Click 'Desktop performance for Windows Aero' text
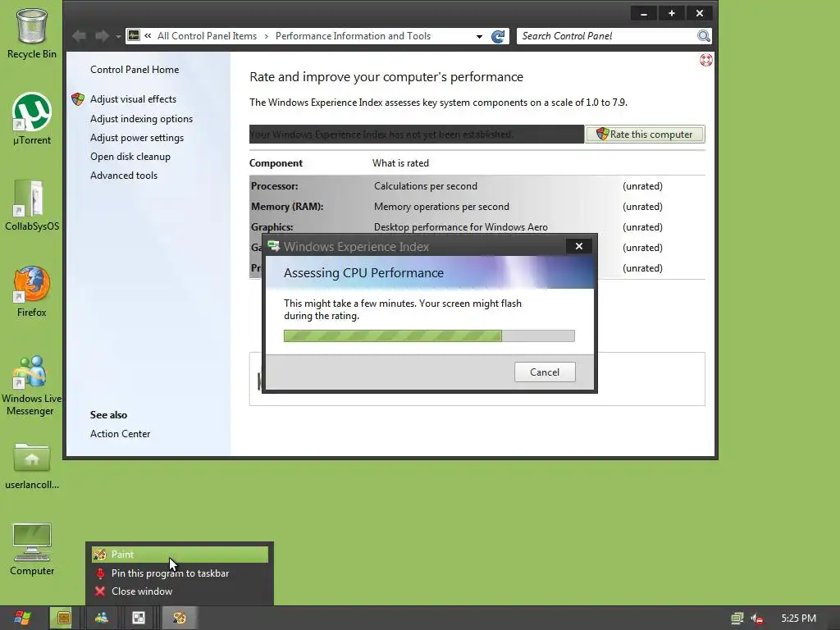 pos(461,227)
